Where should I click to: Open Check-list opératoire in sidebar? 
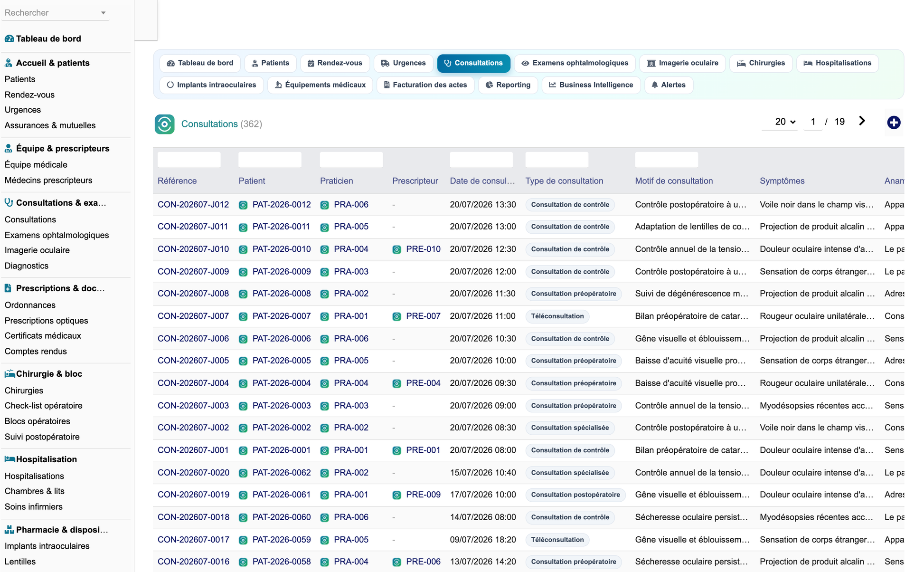[43, 406]
